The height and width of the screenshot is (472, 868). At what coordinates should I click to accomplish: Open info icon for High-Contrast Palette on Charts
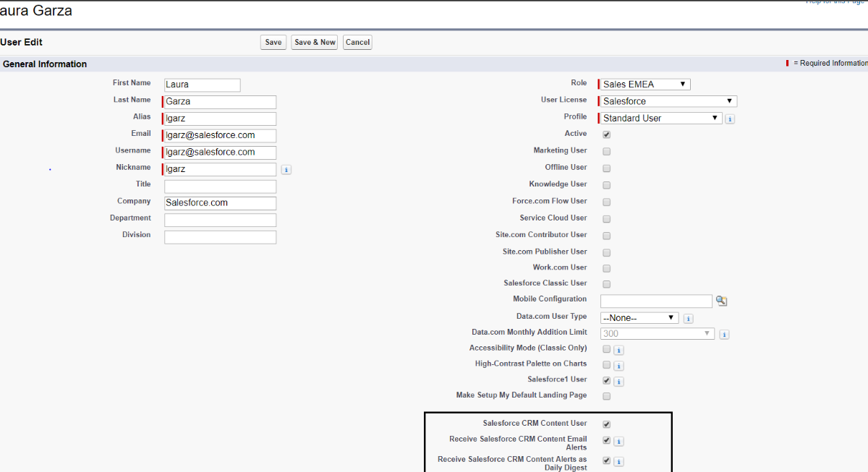618,365
